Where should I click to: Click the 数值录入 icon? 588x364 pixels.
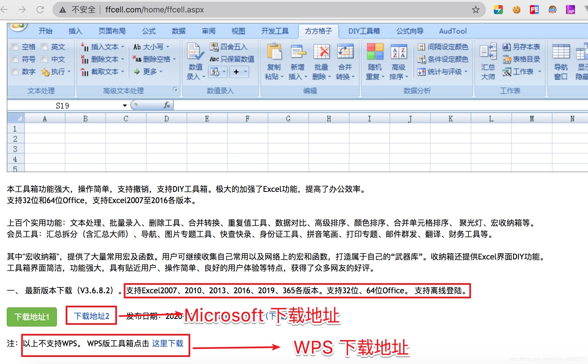coord(195,52)
